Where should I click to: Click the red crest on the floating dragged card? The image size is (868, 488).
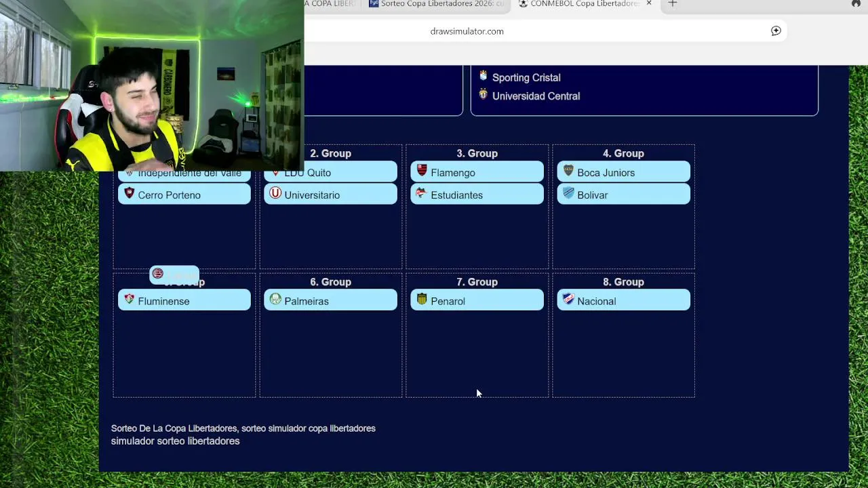(x=158, y=274)
